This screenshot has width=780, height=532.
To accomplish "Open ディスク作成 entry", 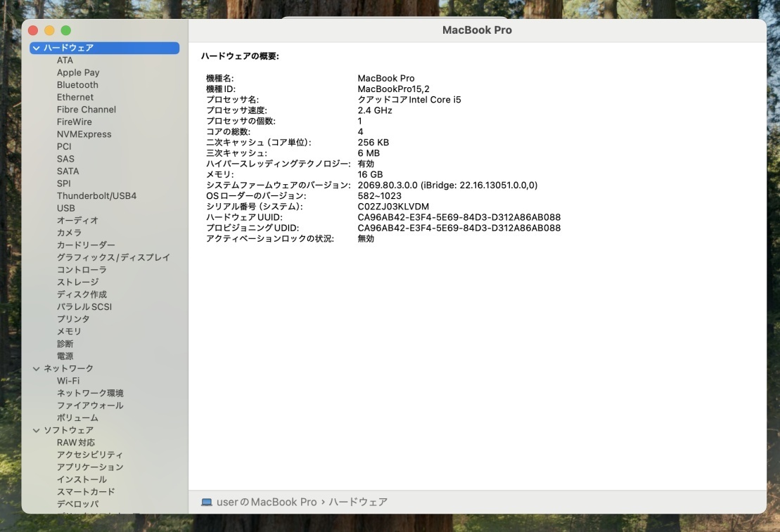I will (82, 294).
